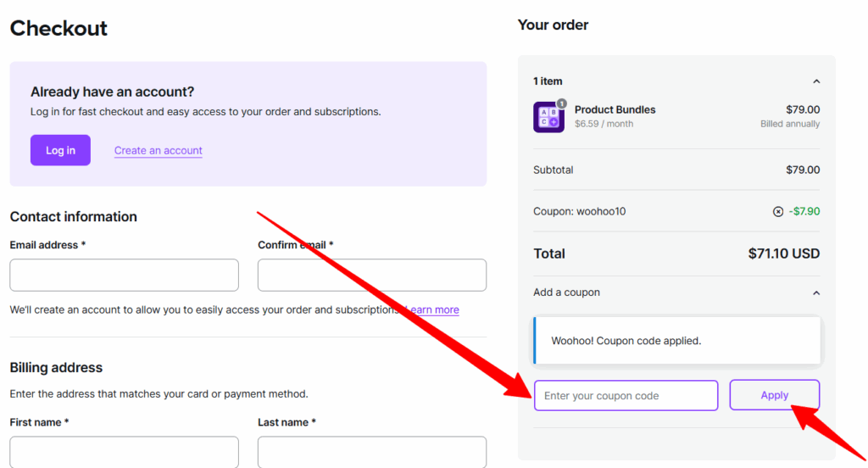Focus the Confirm email field

click(x=372, y=275)
